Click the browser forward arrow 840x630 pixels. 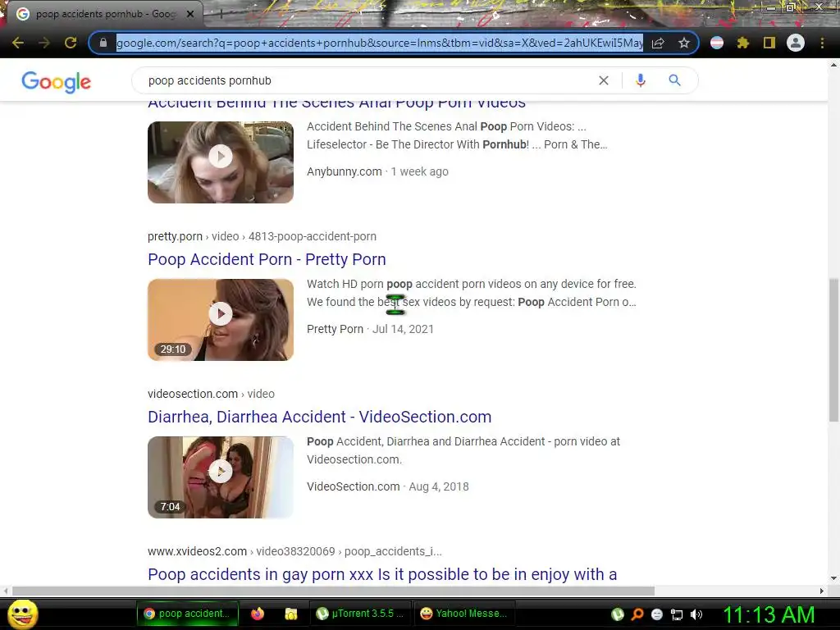click(44, 43)
